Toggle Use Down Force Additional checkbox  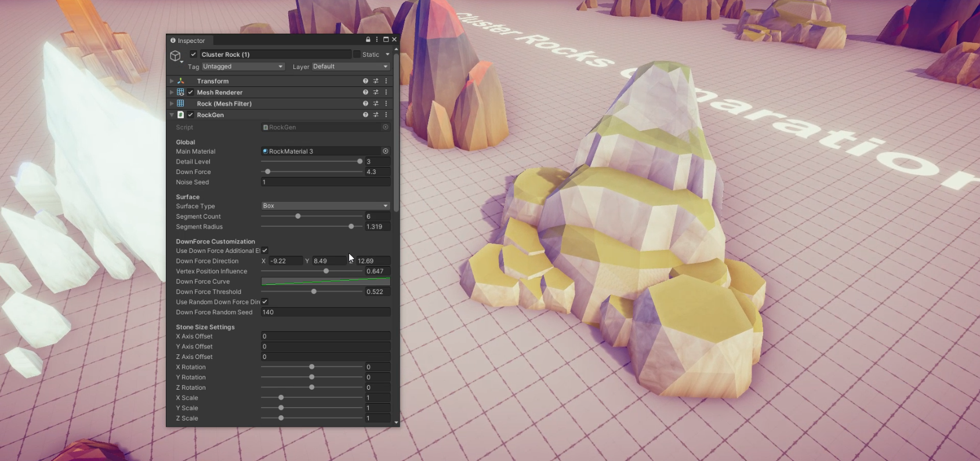pyautogui.click(x=264, y=251)
